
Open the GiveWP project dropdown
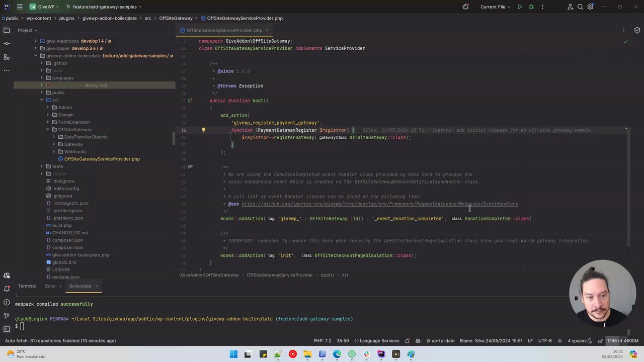click(x=45, y=7)
